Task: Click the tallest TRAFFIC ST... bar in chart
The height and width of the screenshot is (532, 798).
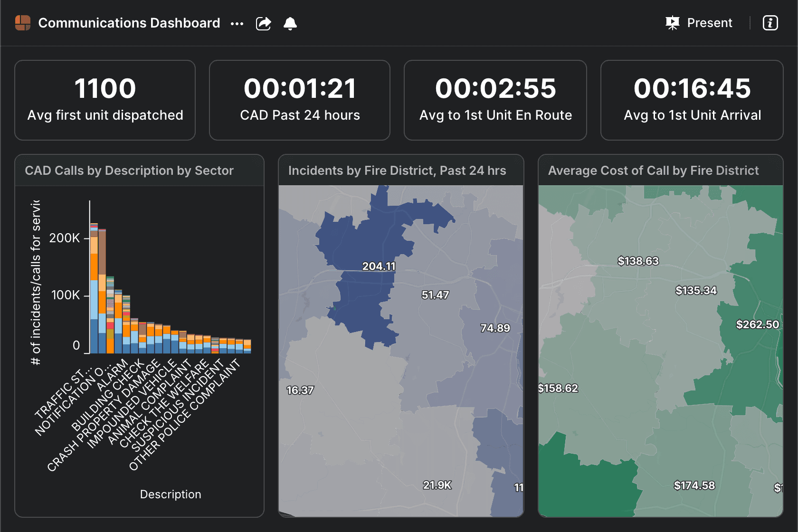Action: click(x=94, y=288)
